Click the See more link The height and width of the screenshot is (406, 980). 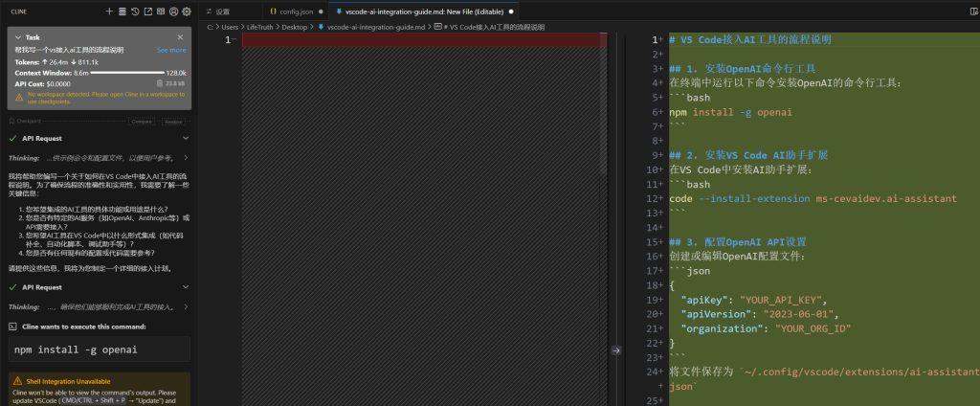point(171,49)
